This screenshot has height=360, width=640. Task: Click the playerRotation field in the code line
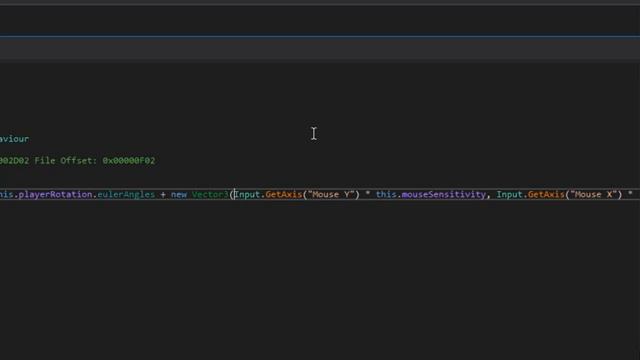(x=56, y=195)
